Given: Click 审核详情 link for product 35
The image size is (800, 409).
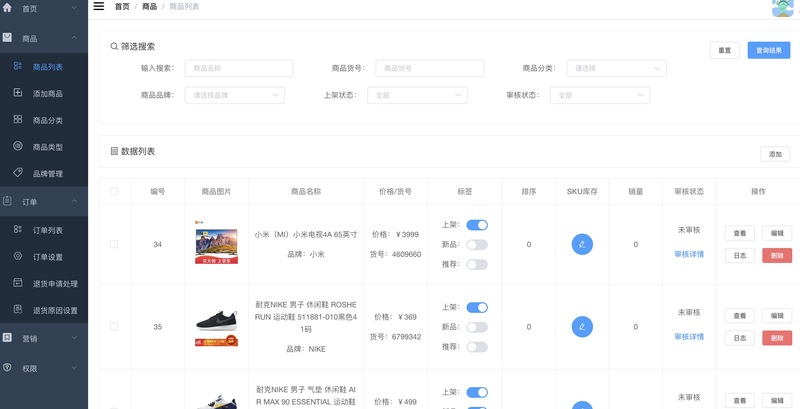Looking at the screenshot, I should pos(689,337).
